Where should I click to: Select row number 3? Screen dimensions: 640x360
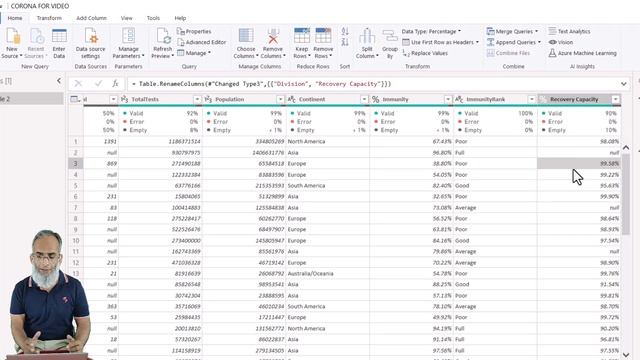(x=76, y=163)
